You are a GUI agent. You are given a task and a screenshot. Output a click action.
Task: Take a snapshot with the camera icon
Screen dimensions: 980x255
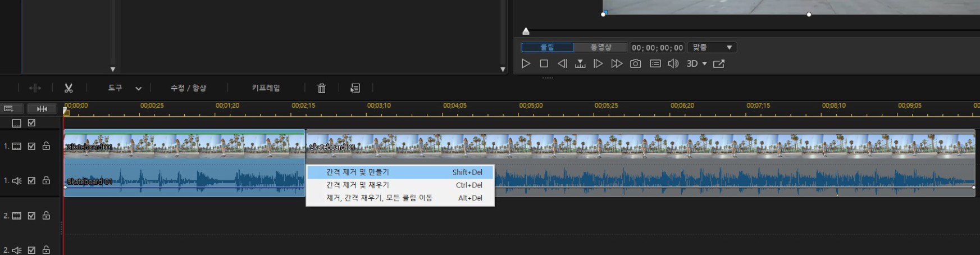point(635,64)
